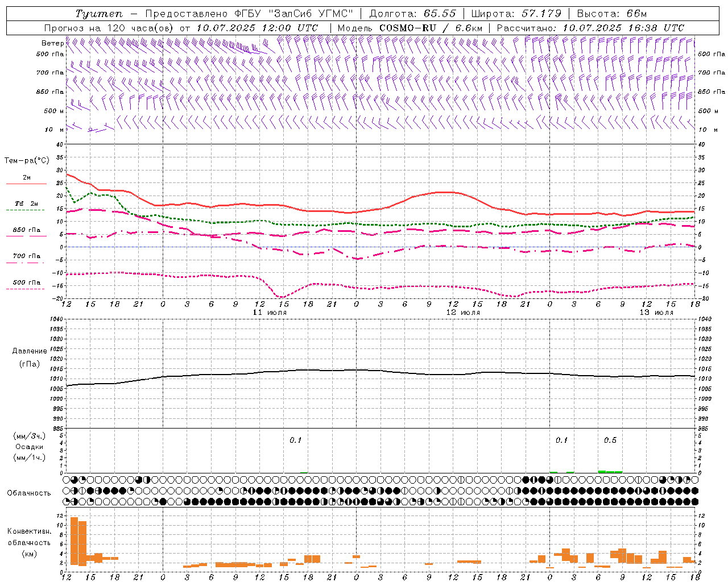Image resolution: width=728 pixels, height=582 pixels.
Task: Select the "Долгота: 65.55" header field
Action: (x=413, y=14)
